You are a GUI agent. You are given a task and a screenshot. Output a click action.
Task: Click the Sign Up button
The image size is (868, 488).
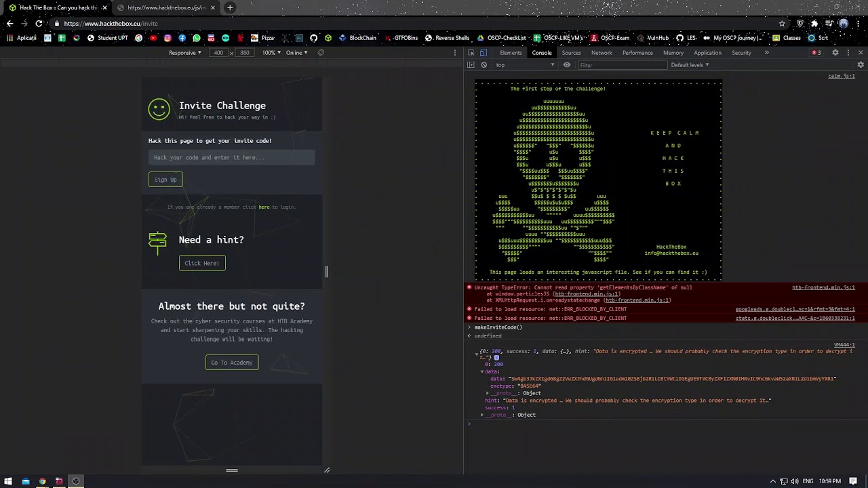165,180
